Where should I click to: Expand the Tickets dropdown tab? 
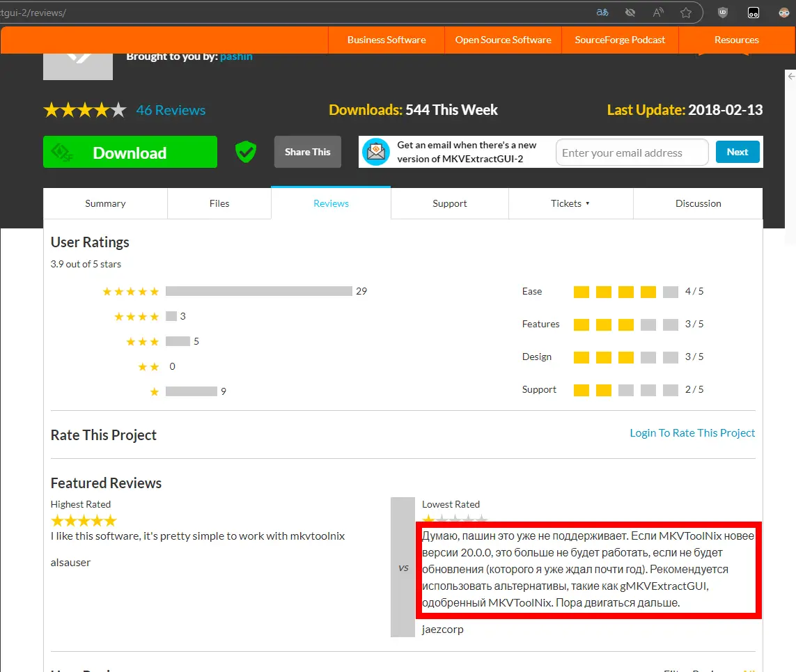[570, 203]
